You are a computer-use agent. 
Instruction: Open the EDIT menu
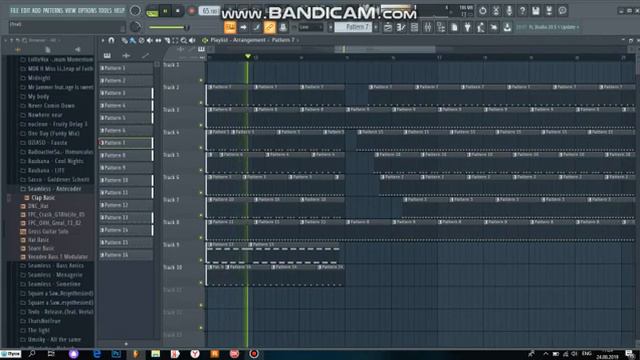25,10
